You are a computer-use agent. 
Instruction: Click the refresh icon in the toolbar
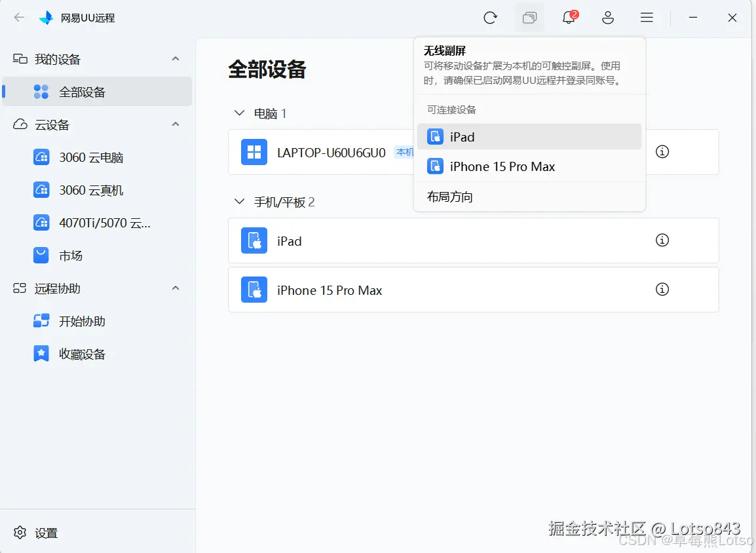click(491, 18)
